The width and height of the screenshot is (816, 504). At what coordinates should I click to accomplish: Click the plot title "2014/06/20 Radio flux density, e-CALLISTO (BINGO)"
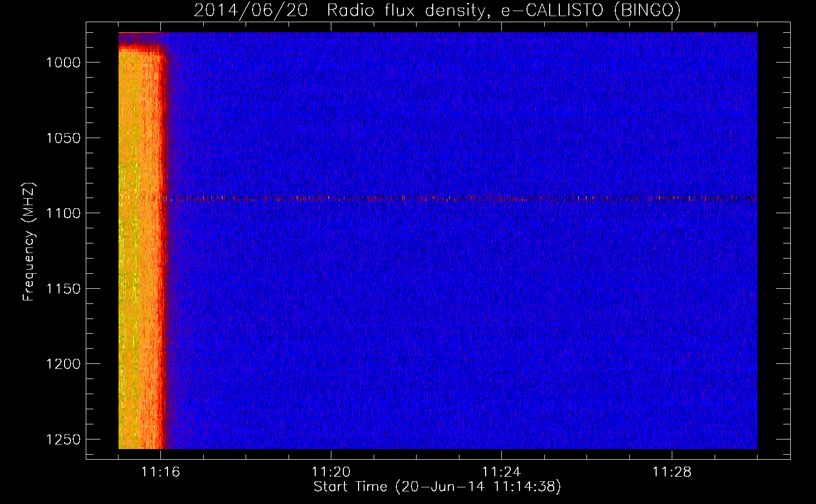point(437,10)
